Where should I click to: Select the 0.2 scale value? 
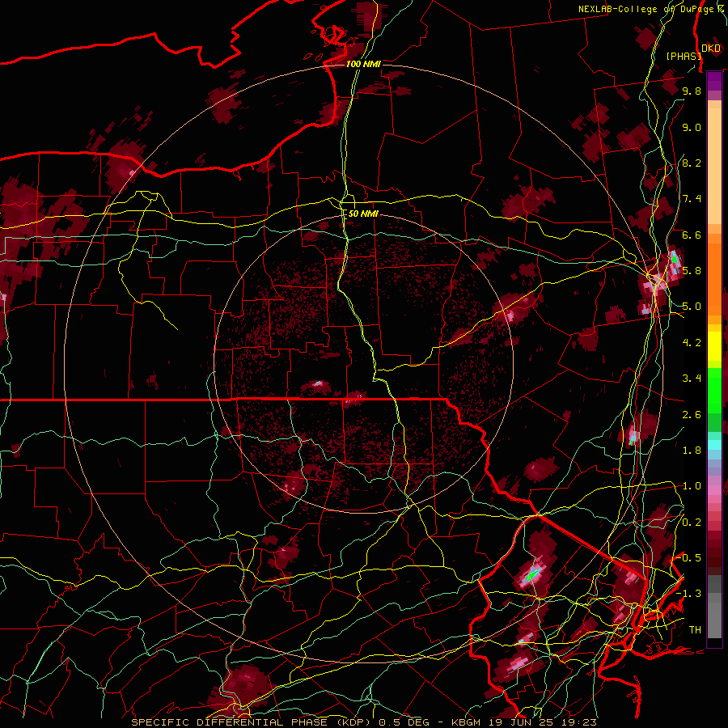point(692,523)
